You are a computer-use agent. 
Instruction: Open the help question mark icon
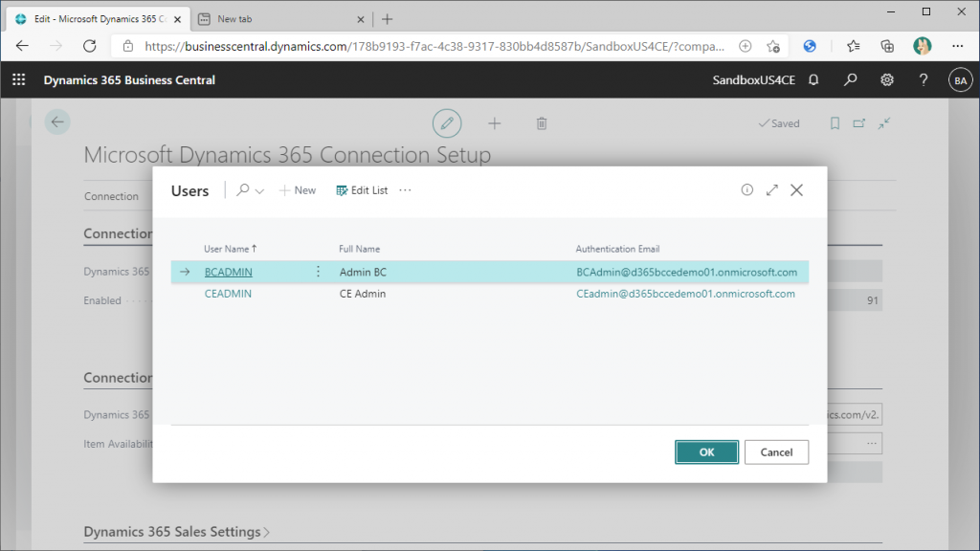pyautogui.click(x=924, y=80)
